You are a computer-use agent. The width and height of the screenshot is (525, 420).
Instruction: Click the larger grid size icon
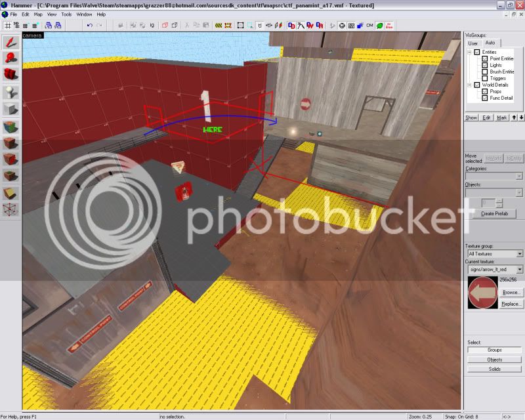[35, 26]
